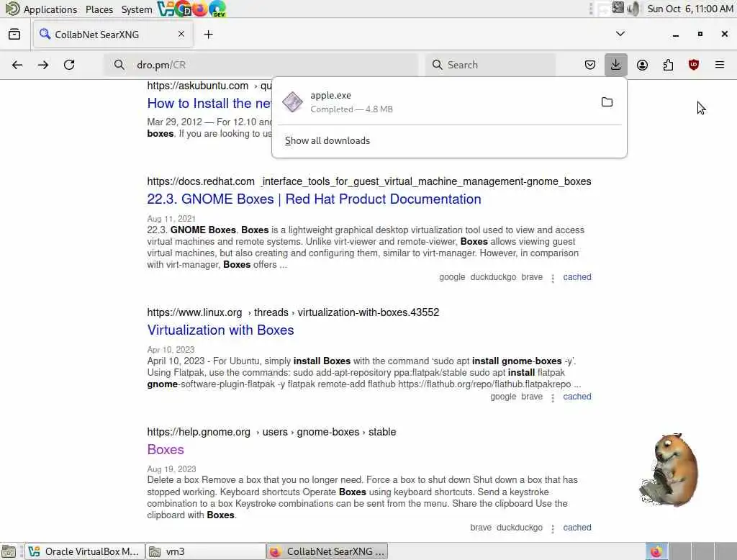Launch Firefox from the top panel launcher
The height and width of the screenshot is (560, 737).
pyautogui.click(x=200, y=9)
